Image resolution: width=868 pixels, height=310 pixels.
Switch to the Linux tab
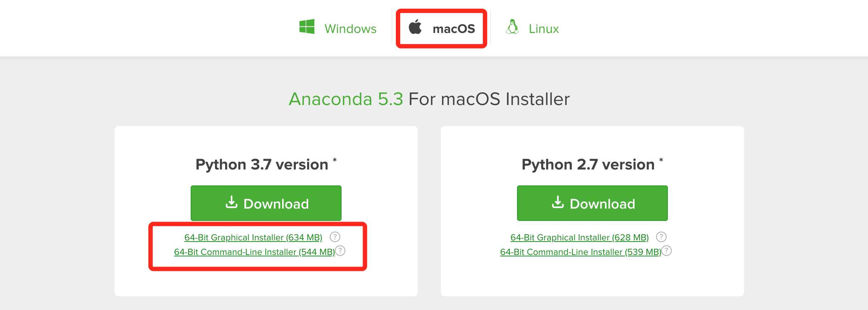(x=543, y=28)
